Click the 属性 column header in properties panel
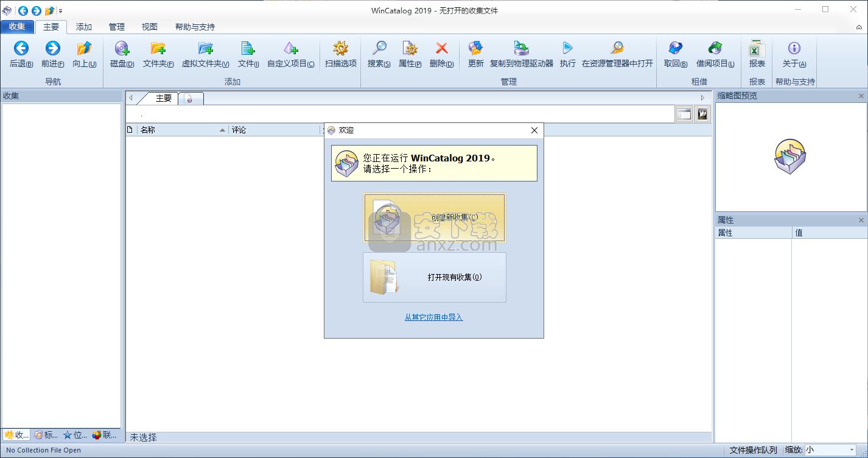The height and width of the screenshot is (458, 868). coord(754,233)
